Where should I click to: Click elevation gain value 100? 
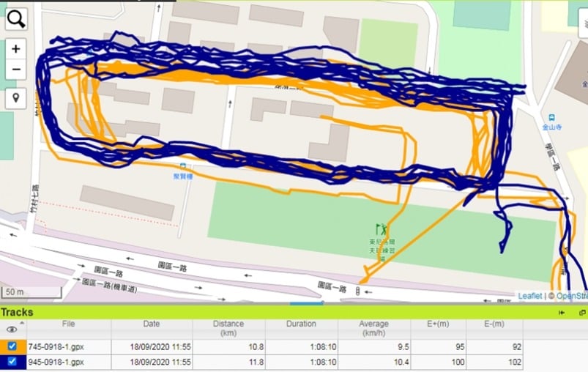click(x=458, y=362)
